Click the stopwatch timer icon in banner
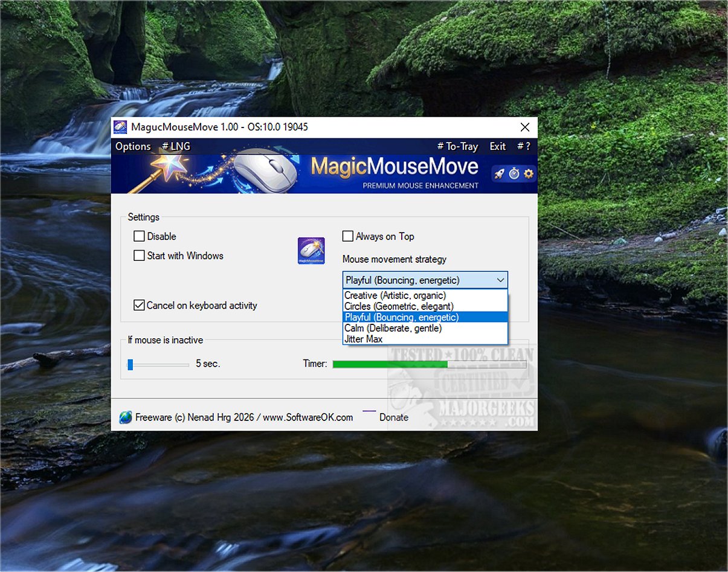 [x=514, y=174]
